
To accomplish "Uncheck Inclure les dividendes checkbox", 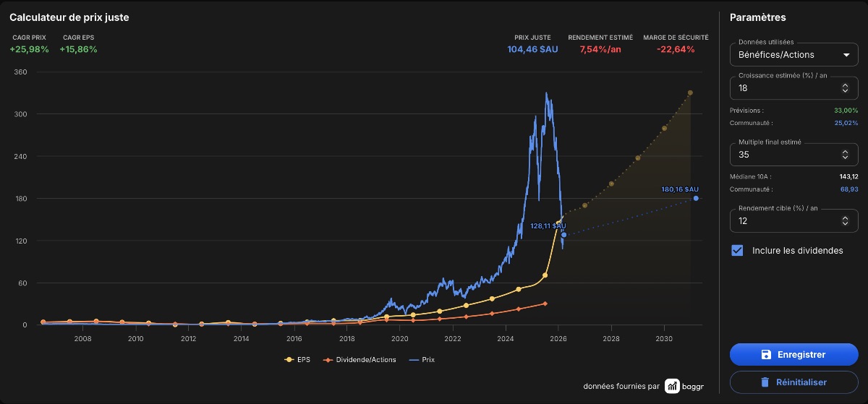I will pyautogui.click(x=738, y=251).
